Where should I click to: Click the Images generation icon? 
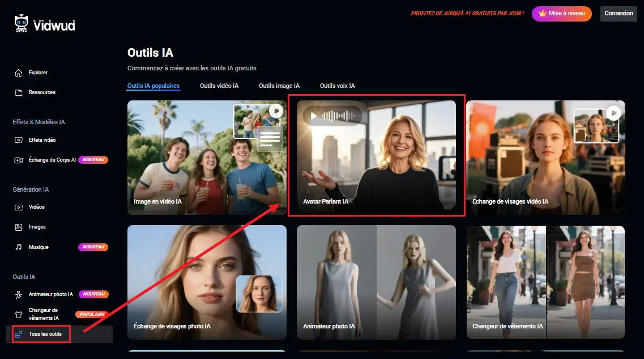(18, 227)
